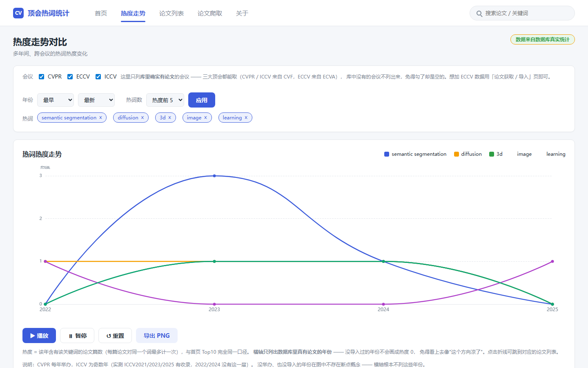Viewport: 588px width, 368px height.
Task: Pause animation with the 暂停 button
Action: tap(77, 336)
